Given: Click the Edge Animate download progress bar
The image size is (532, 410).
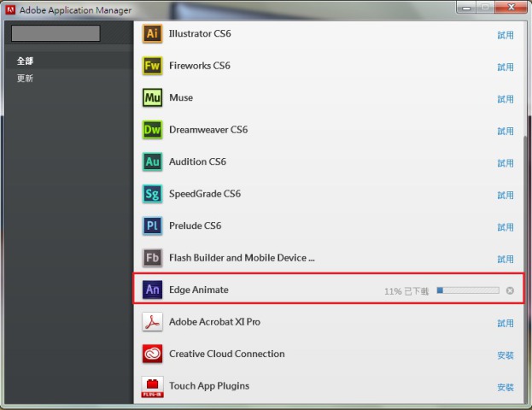Looking at the screenshot, I should [x=467, y=290].
